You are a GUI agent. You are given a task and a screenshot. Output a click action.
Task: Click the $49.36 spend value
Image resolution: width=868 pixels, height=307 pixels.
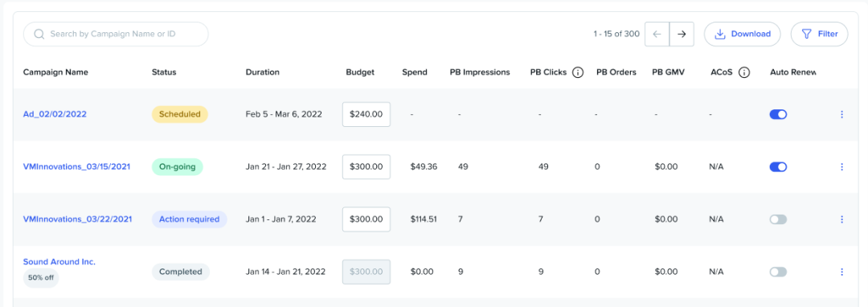coord(424,167)
